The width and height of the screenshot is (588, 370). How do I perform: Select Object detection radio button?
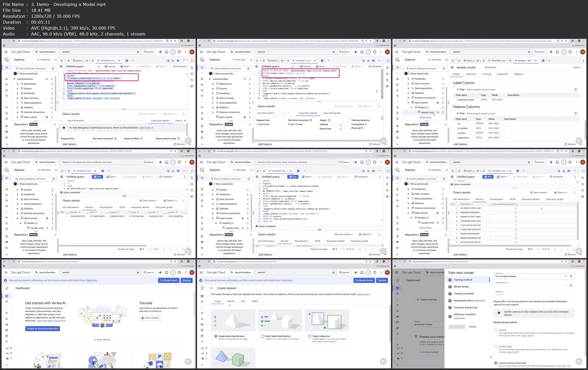point(310,336)
